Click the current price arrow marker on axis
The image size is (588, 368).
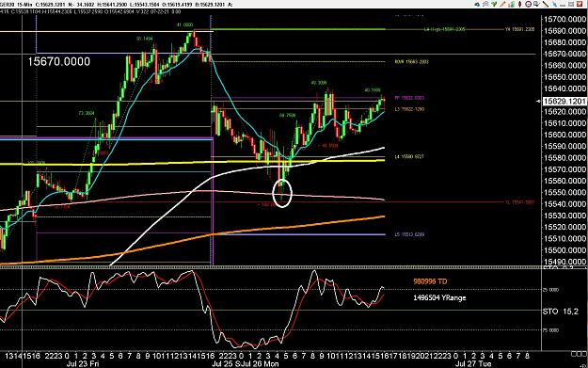click(x=539, y=102)
